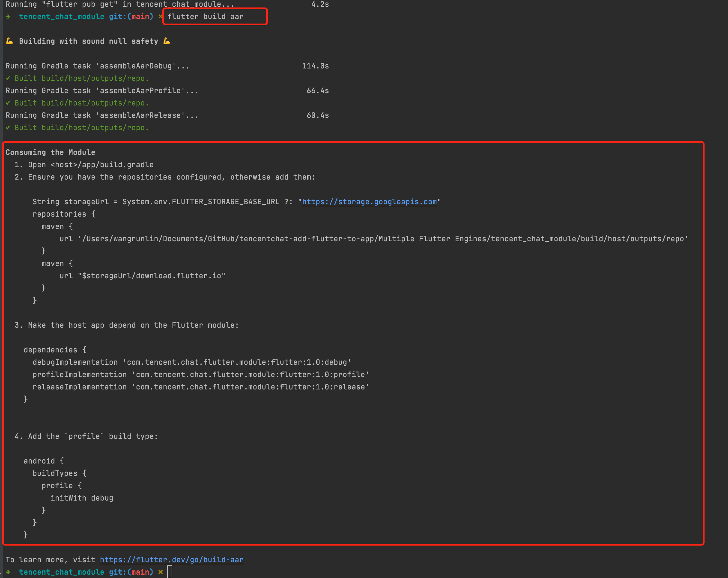728x578 pixels.
Task: Click the flutter build aar command text
Action: pos(205,17)
